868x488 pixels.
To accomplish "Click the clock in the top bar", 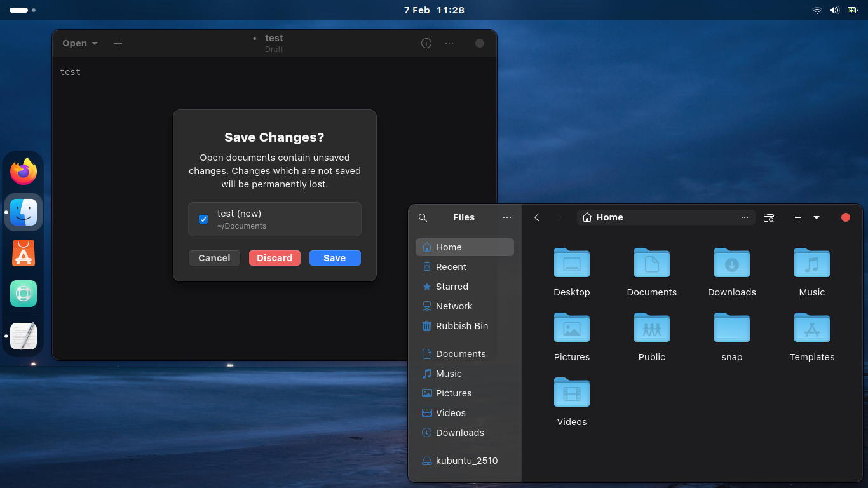I will [434, 10].
